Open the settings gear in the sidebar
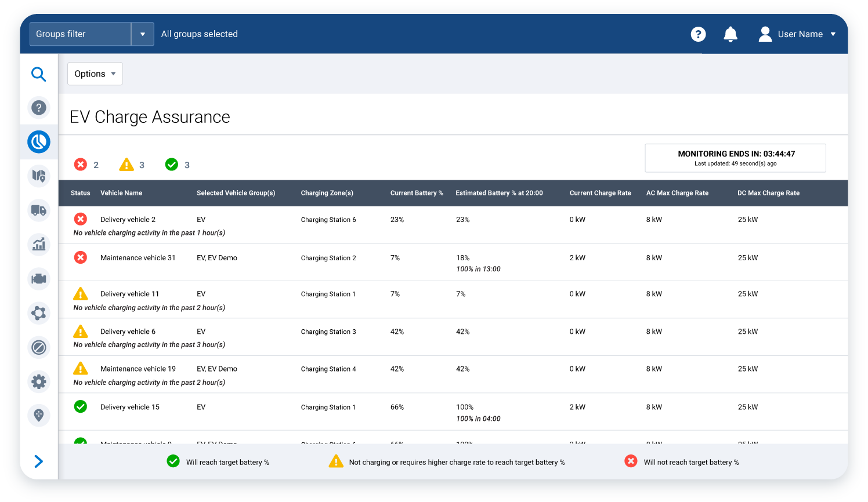The height and width of the screenshot is (502, 868). (38, 381)
